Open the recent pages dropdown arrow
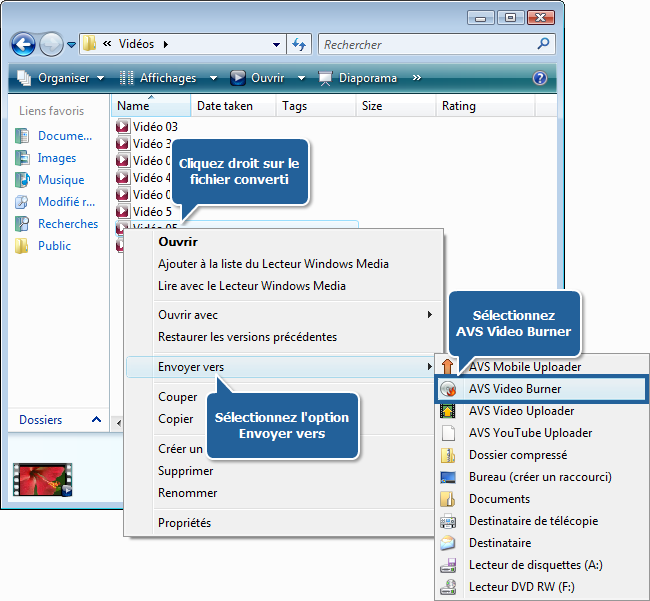This screenshot has width=650, height=601. (x=71, y=44)
